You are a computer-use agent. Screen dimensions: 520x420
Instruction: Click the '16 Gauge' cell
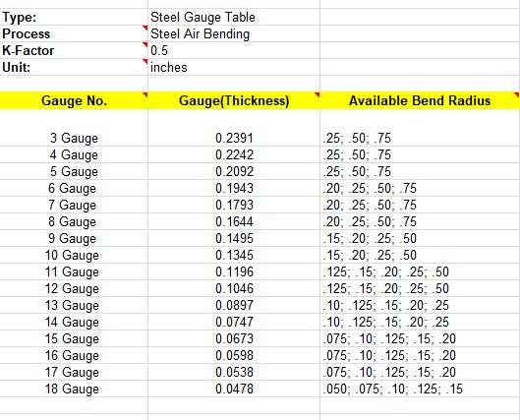[74, 355]
